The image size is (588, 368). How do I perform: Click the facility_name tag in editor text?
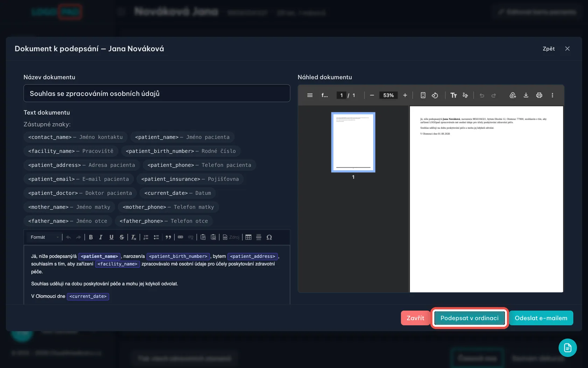tap(118, 264)
